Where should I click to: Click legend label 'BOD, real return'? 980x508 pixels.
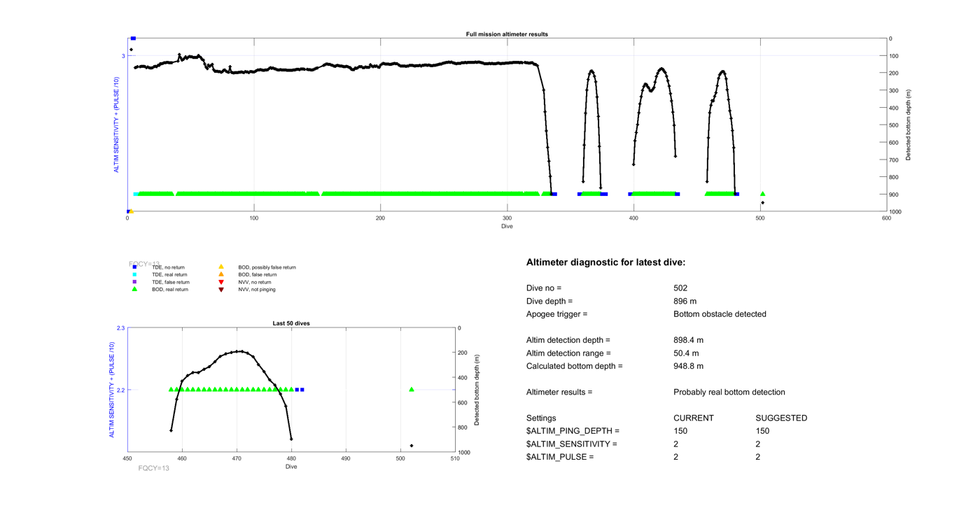170,290
